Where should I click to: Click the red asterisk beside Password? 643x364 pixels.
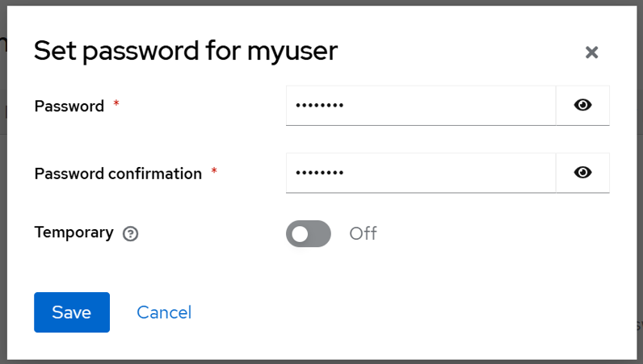click(x=116, y=104)
